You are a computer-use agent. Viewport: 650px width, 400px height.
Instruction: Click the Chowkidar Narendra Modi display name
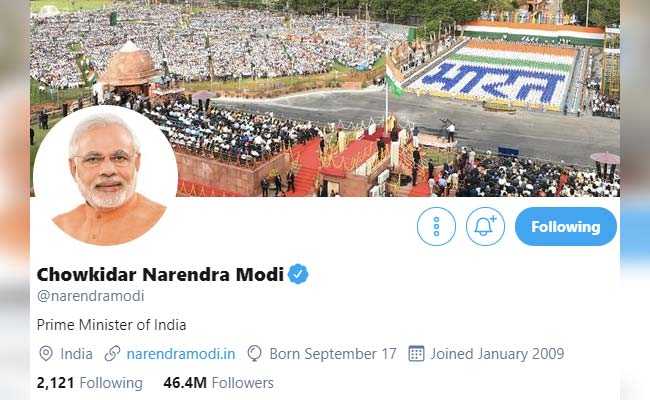pos(160,274)
